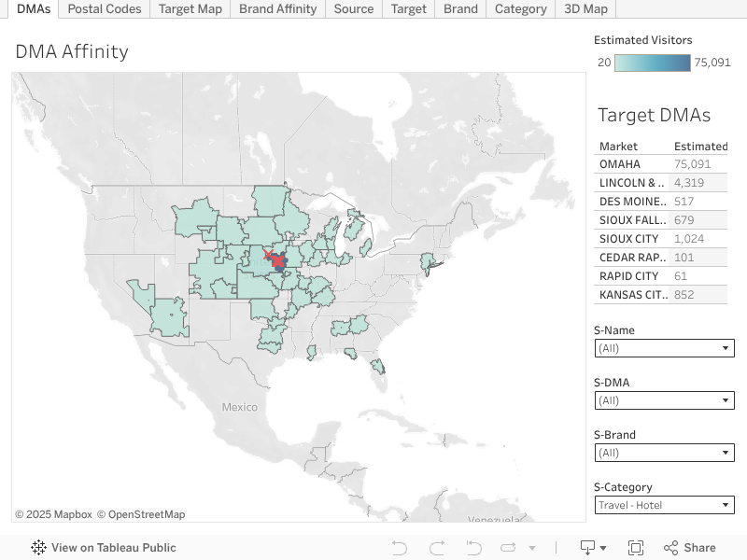This screenshot has height=560, width=747.
Task: Open the S-DMA filter dropdown
Action: 664,400
